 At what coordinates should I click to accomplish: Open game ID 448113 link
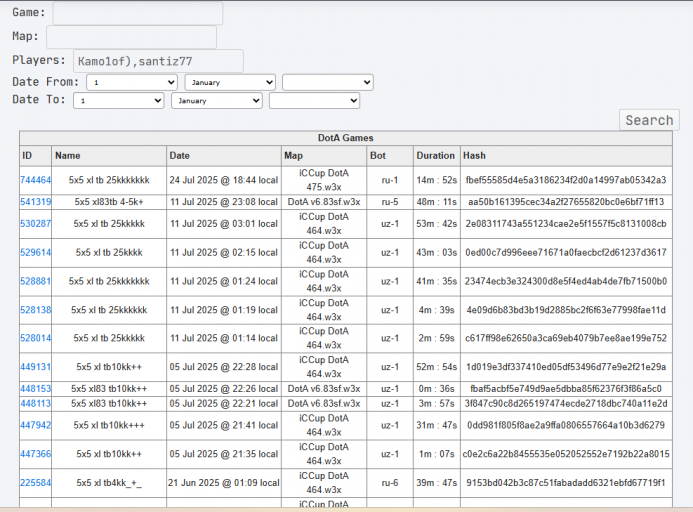(x=35, y=404)
